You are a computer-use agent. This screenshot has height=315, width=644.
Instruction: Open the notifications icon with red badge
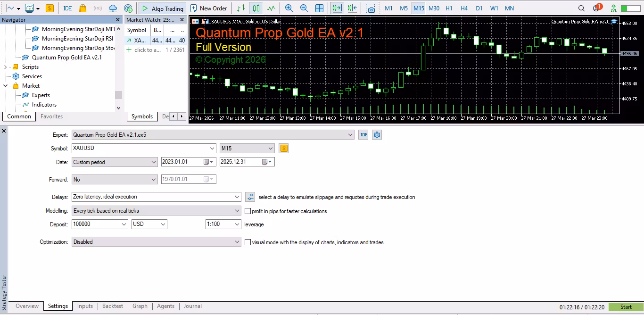[x=597, y=8]
